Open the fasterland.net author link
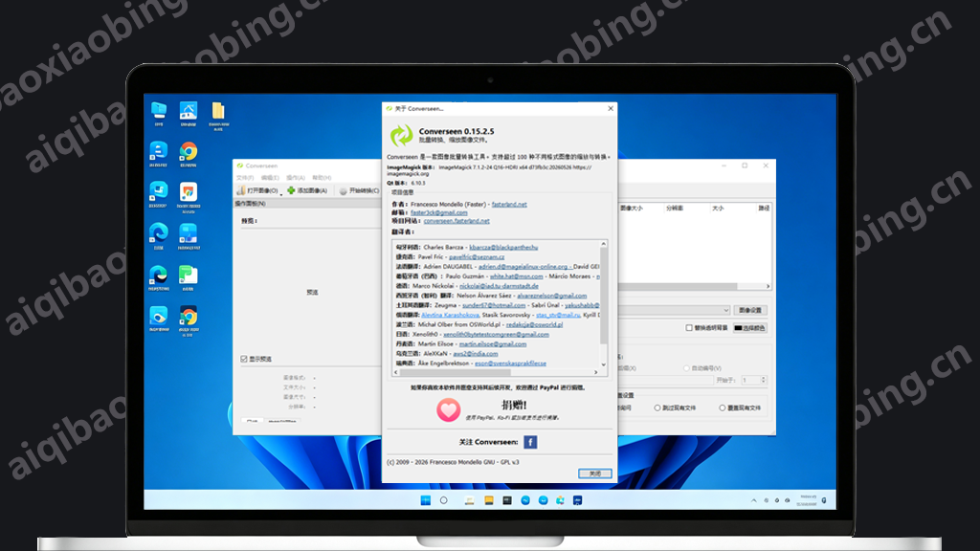The image size is (980, 551). tap(509, 205)
